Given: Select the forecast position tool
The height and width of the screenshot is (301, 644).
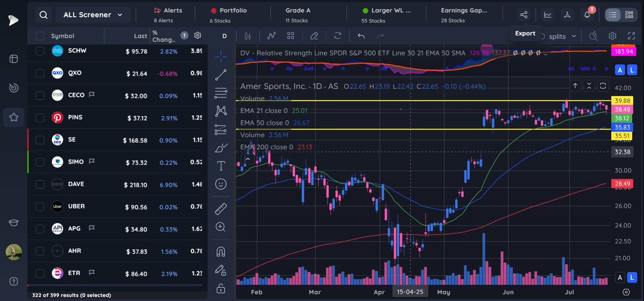Looking at the screenshot, I should (x=221, y=129).
